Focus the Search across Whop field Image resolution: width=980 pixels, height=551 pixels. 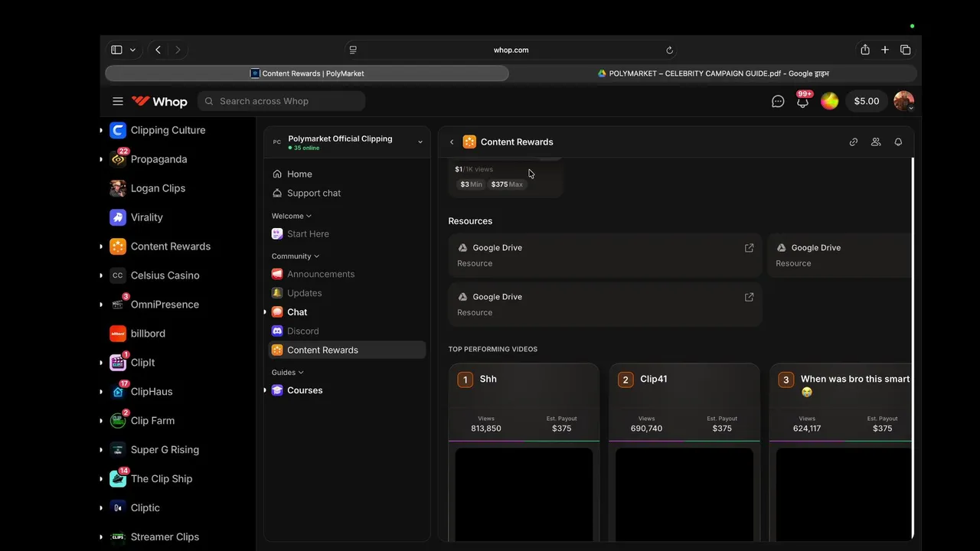[282, 101]
